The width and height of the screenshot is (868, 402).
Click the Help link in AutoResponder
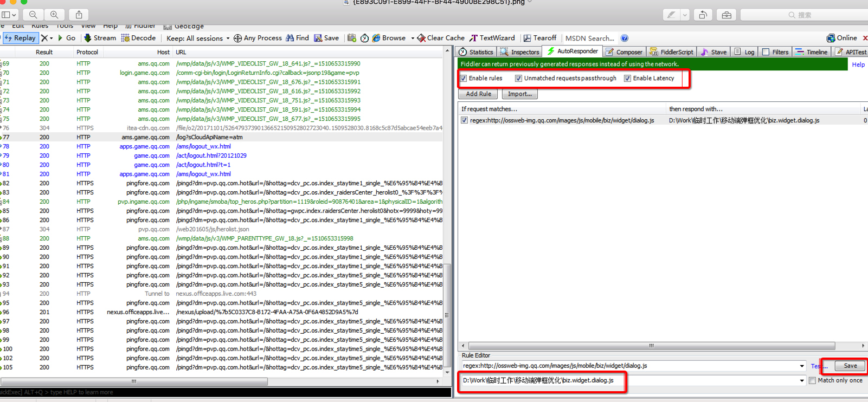(x=858, y=64)
